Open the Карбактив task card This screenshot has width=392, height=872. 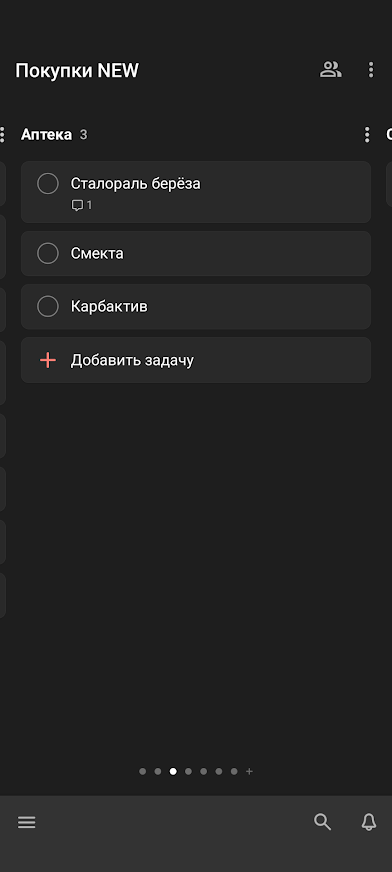[196, 306]
